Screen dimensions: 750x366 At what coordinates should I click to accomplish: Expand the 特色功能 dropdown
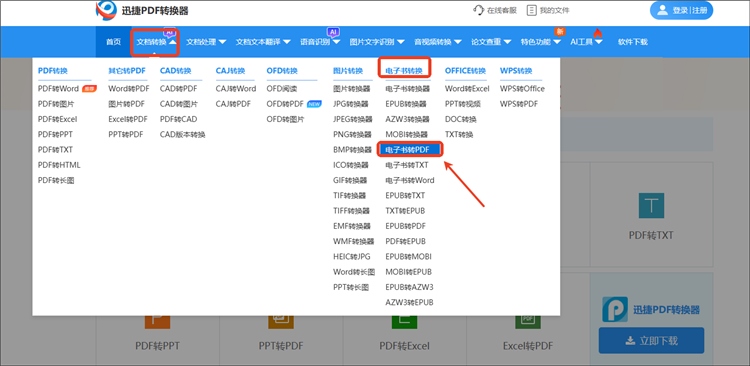(x=541, y=42)
